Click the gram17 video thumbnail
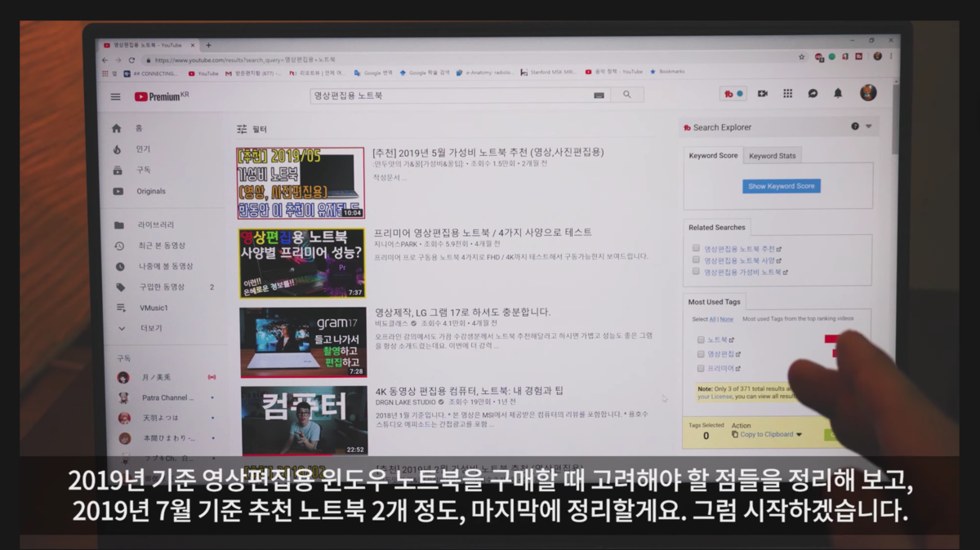980x550 pixels. pos(303,343)
